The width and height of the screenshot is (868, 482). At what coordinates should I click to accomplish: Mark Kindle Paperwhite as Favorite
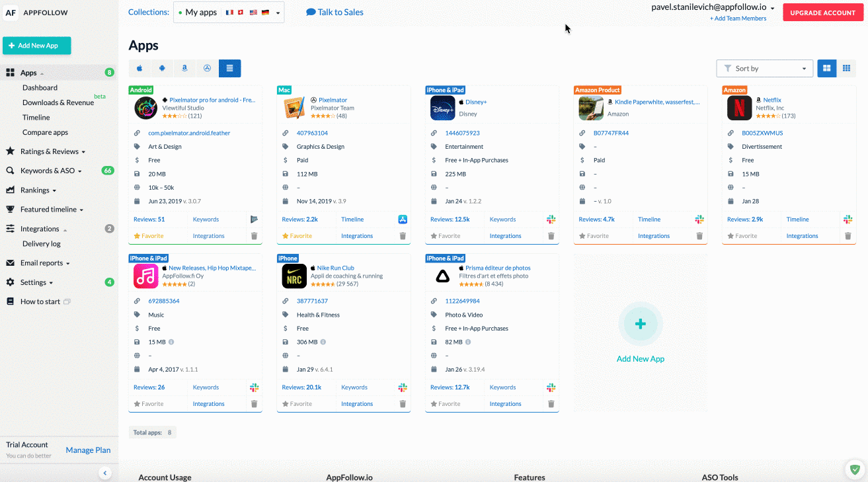(594, 236)
